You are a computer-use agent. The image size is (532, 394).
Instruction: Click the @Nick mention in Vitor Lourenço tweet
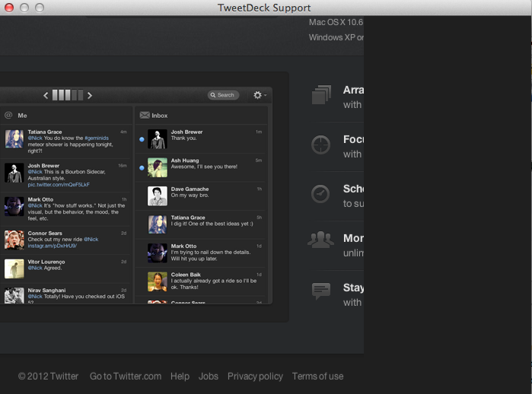(35, 268)
